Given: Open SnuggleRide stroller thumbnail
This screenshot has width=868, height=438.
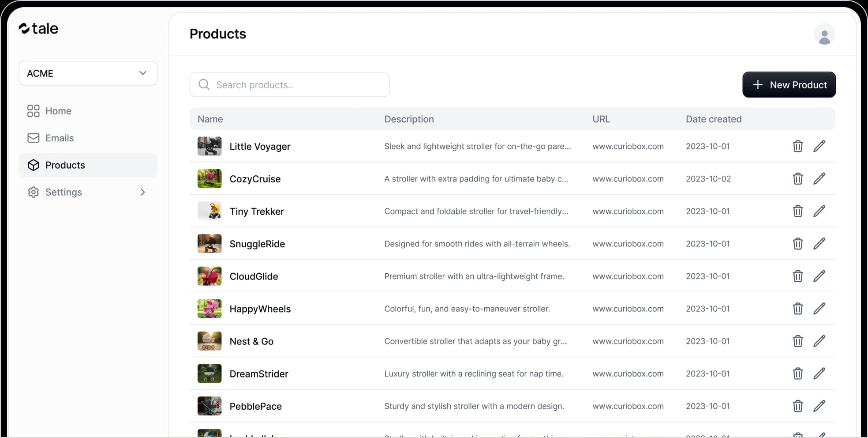Looking at the screenshot, I should coord(210,244).
